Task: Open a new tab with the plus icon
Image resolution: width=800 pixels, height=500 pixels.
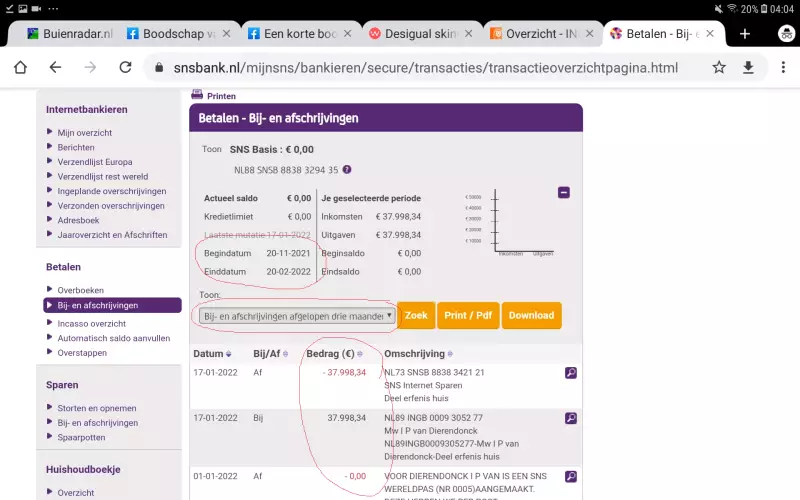Action: 745,34
